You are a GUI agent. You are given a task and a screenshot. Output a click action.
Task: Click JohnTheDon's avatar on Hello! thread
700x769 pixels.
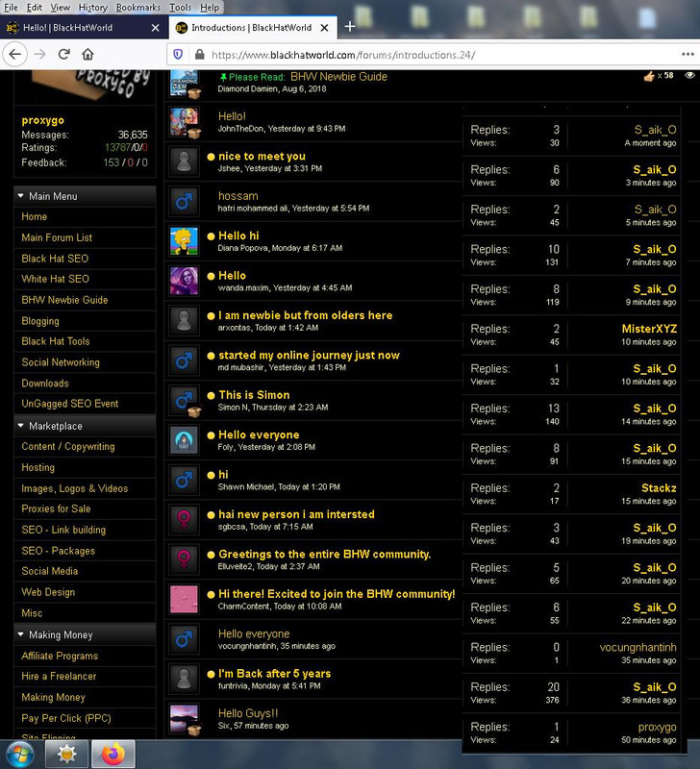click(184, 122)
